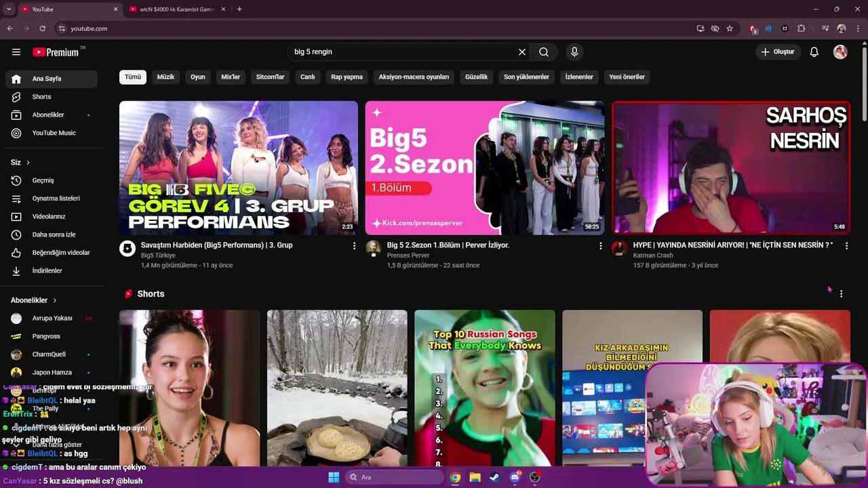868x488 pixels.
Task: Select the Mix'ler filter chip
Action: (x=231, y=77)
